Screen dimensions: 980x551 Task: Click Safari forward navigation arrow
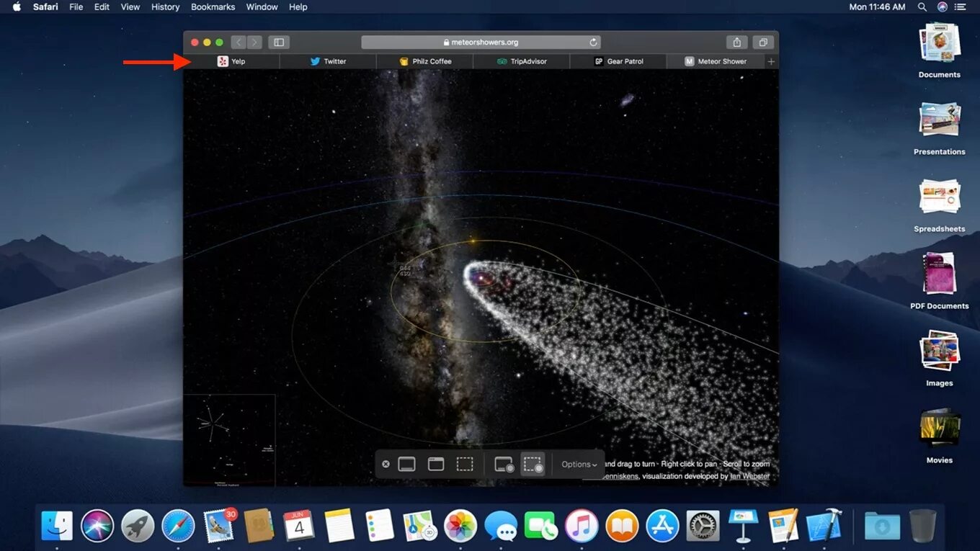[254, 42]
